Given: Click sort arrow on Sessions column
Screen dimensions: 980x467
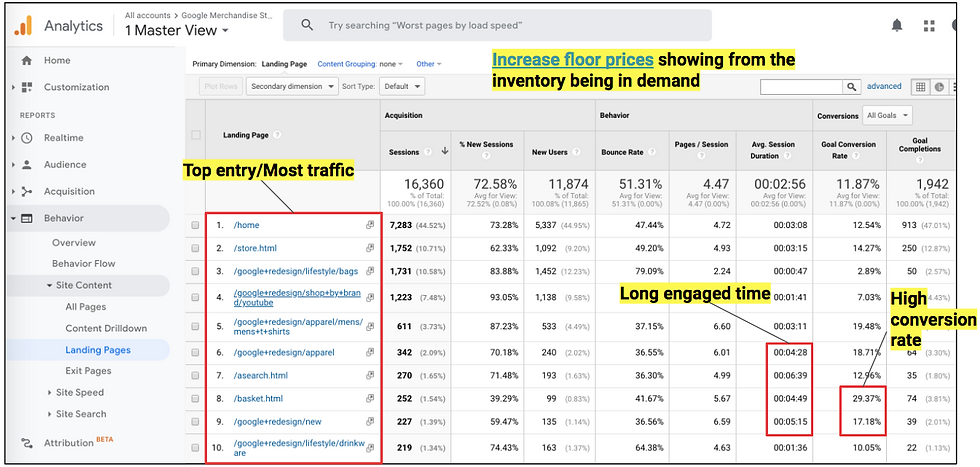Looking at the screenshot, I should point(445,151).
